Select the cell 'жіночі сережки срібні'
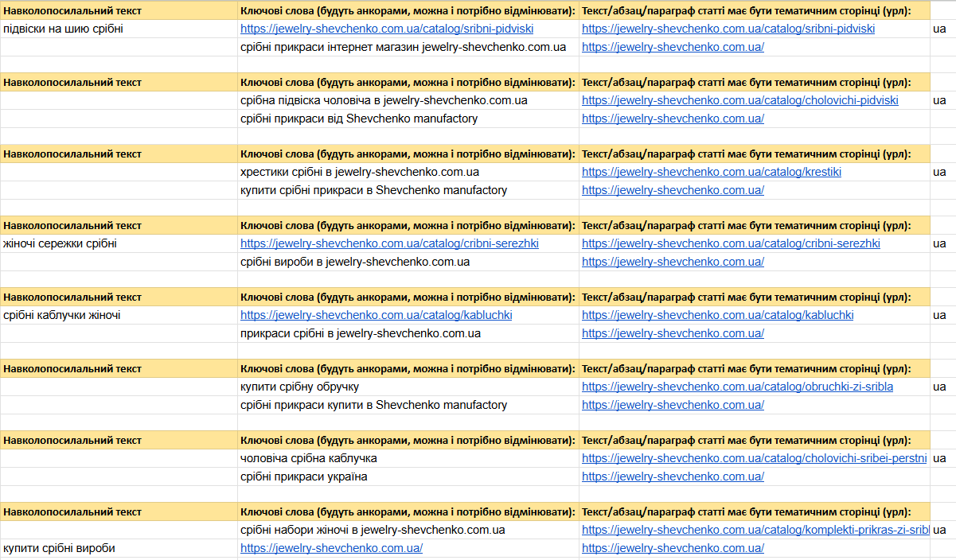Screen dimensions: 956x560 point(119,243)
